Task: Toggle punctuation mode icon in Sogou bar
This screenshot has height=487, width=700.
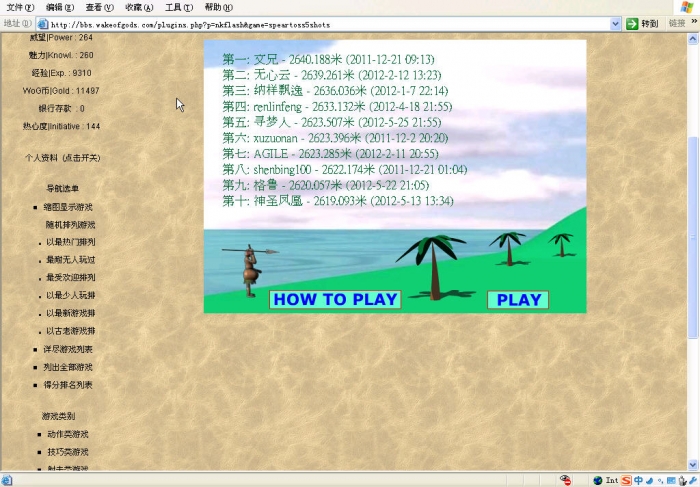Action: pos(660,481)
